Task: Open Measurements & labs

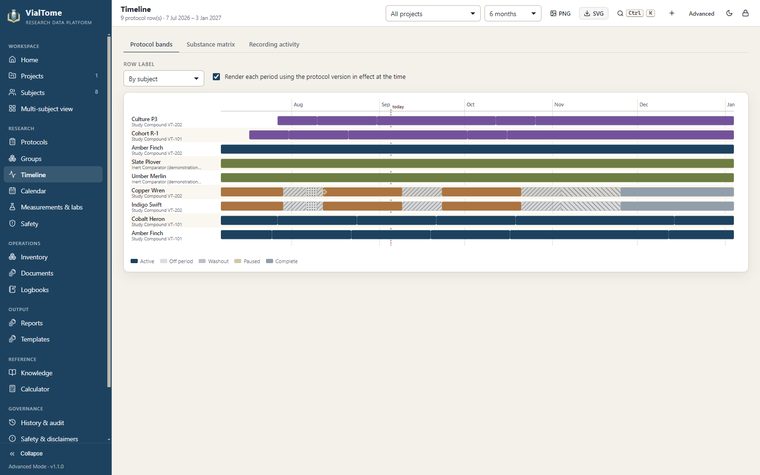Action: click(x=53, y=207)
